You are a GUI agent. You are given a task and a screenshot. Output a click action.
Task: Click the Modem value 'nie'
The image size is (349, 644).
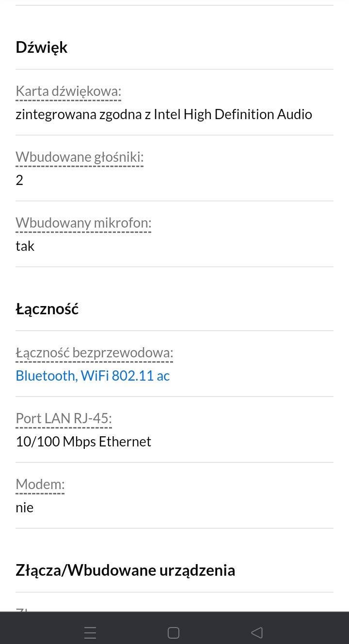point(24,507)
